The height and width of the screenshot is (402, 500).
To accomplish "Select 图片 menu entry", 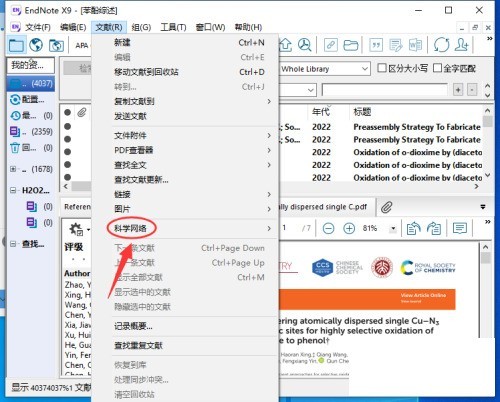I will (x=185, y=209).
